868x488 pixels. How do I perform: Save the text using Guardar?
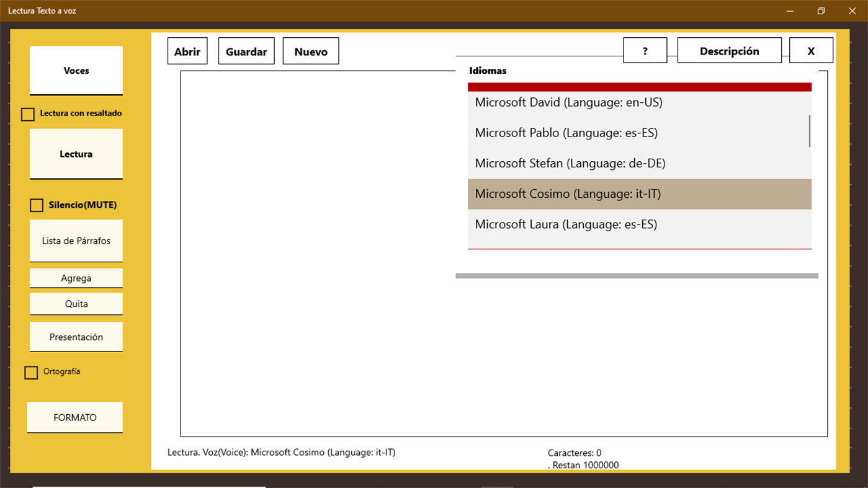pos(246,50)
